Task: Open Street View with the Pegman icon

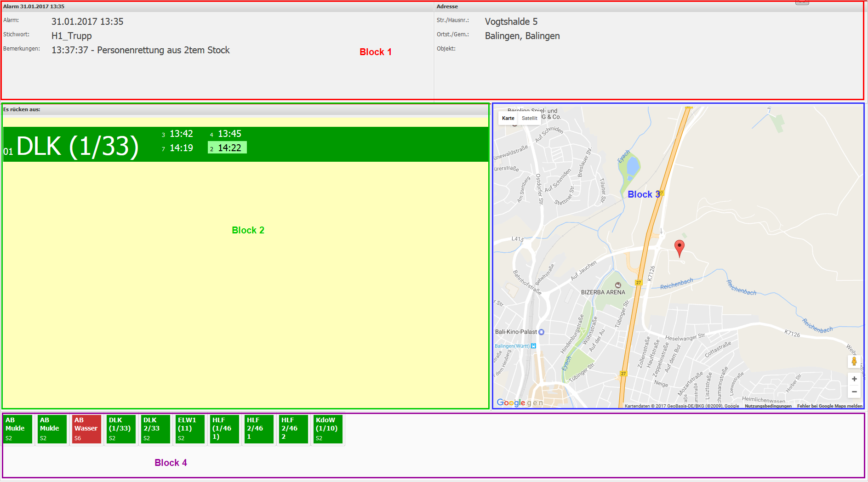Action: coord(854,361)
